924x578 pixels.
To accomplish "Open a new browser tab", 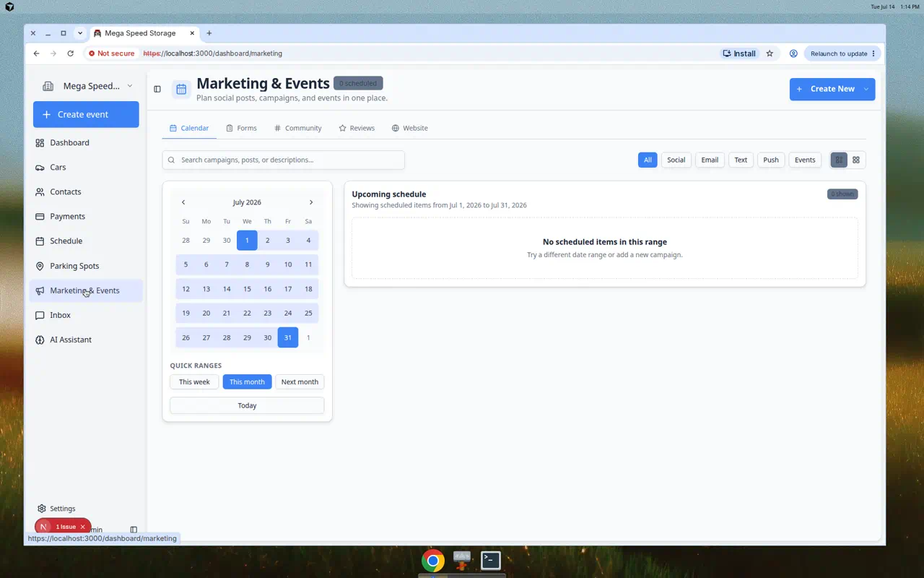I will pyautogui.click(x=209, y=33).
